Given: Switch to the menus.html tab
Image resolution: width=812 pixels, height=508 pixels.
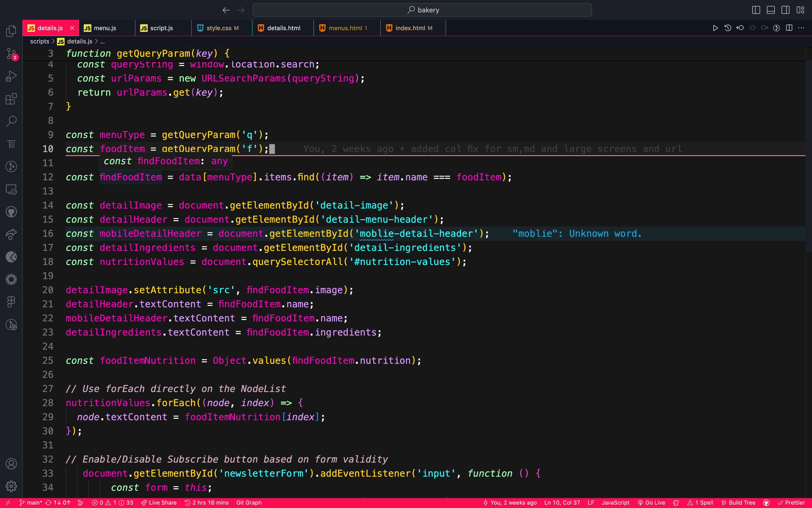Looking at the screenshot, I should tap(347, 28).
